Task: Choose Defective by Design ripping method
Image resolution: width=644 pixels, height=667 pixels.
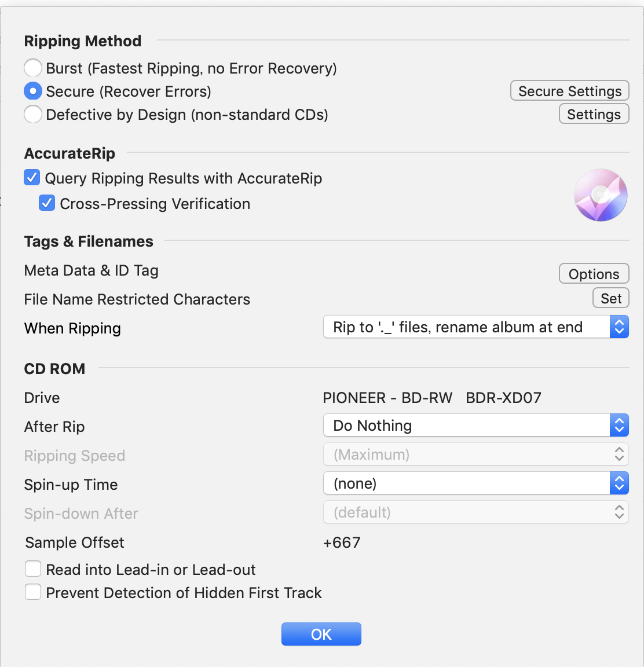Action: [33, 114]
